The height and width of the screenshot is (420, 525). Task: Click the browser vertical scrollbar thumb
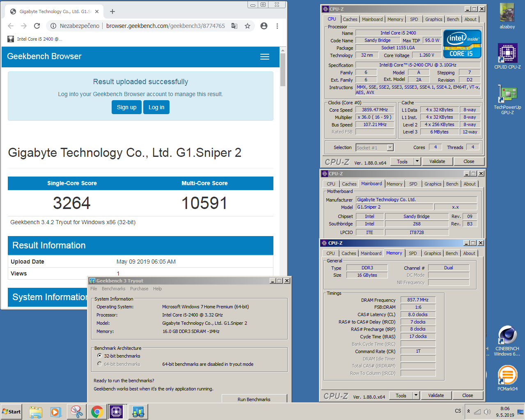pos(283,70)
